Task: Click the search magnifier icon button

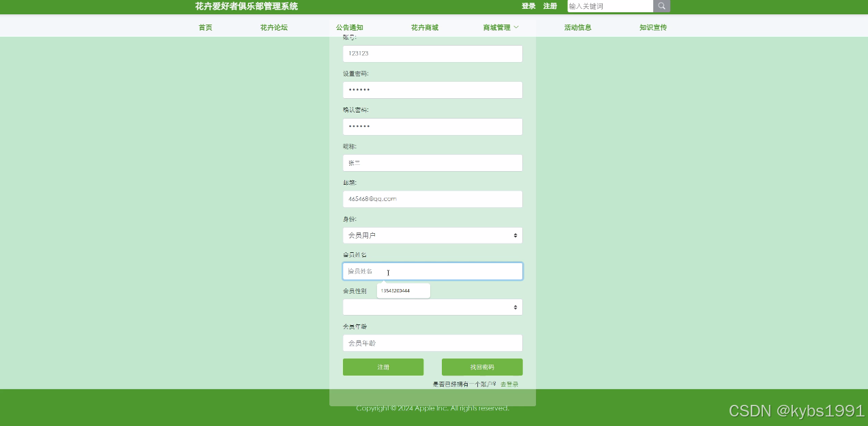Action: point(661,6)
